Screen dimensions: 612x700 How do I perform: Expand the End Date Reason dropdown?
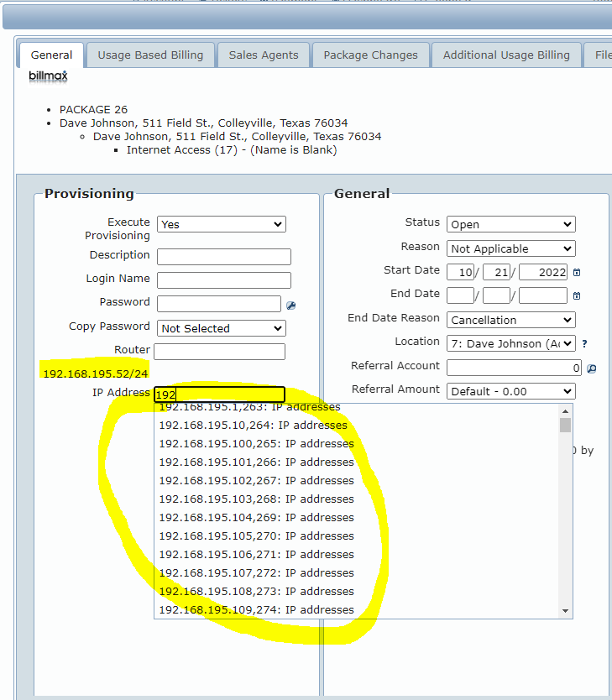coord(510,320)
